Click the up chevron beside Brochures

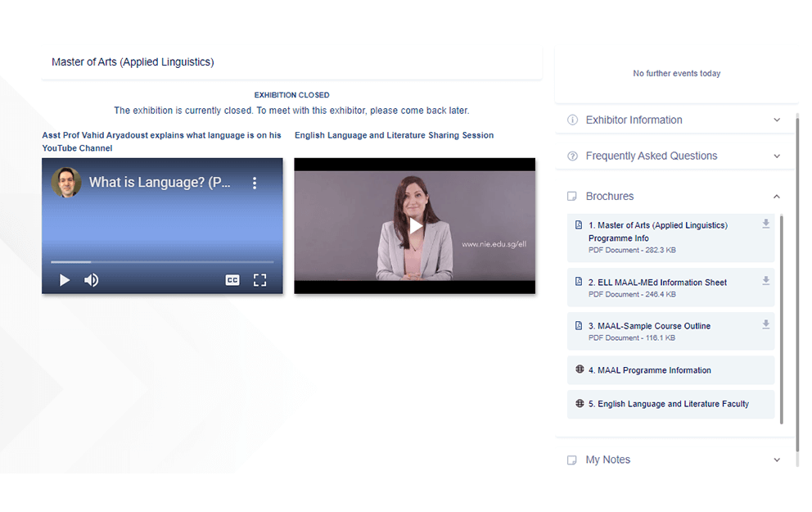click(777, 197)
